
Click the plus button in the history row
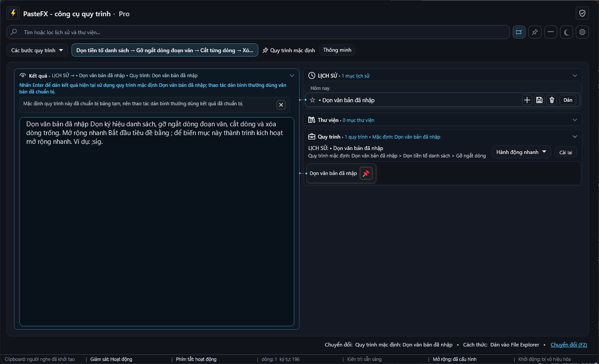527,100
